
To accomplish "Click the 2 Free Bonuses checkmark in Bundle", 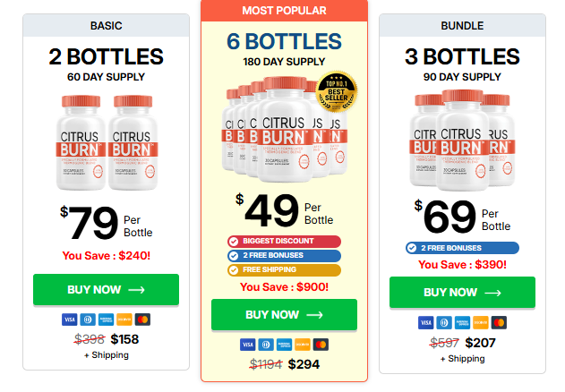I will pos(412,248).
